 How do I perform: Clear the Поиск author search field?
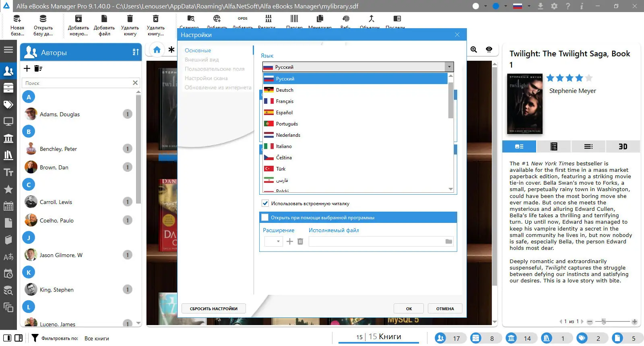click(135, 83)
